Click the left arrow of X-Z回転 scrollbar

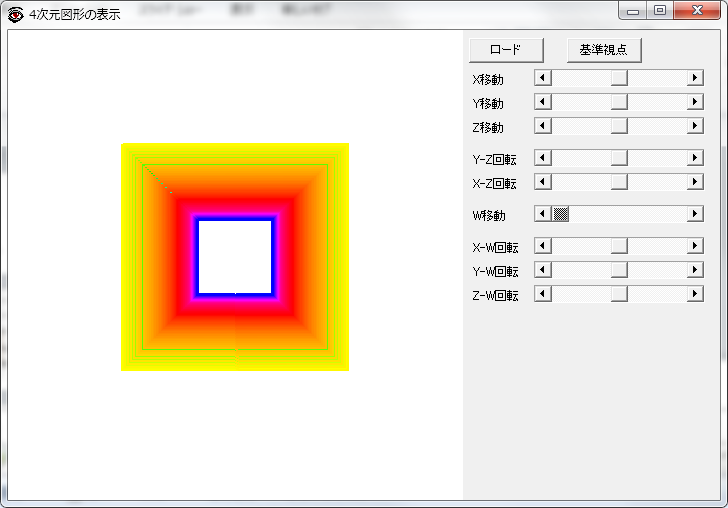coord(543,182)
